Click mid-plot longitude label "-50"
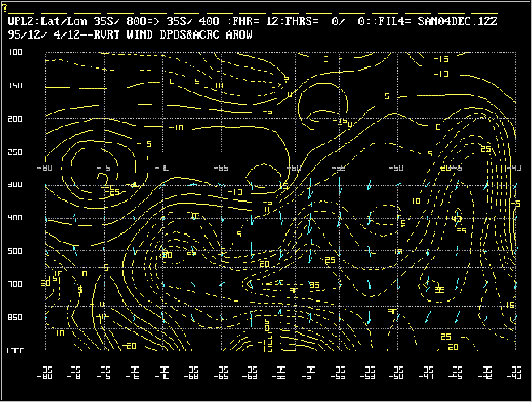The height and width of the screenshot is (402, 532). pos(397,168)
